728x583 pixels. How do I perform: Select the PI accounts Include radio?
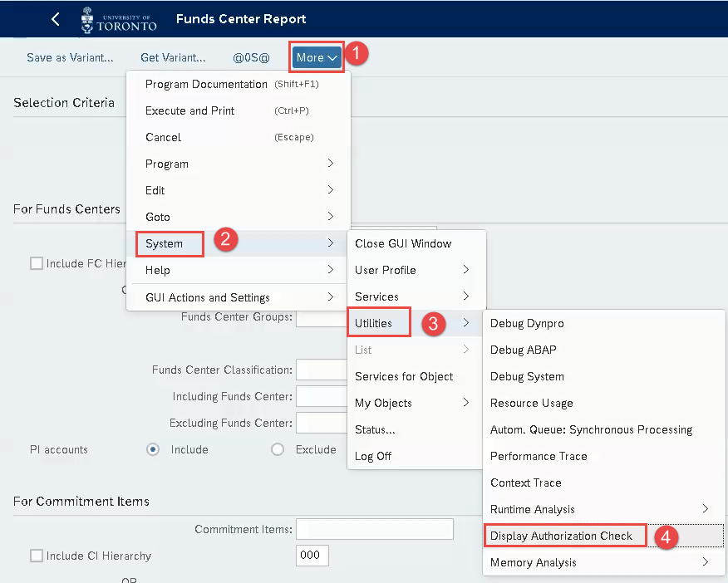point(153,449)
